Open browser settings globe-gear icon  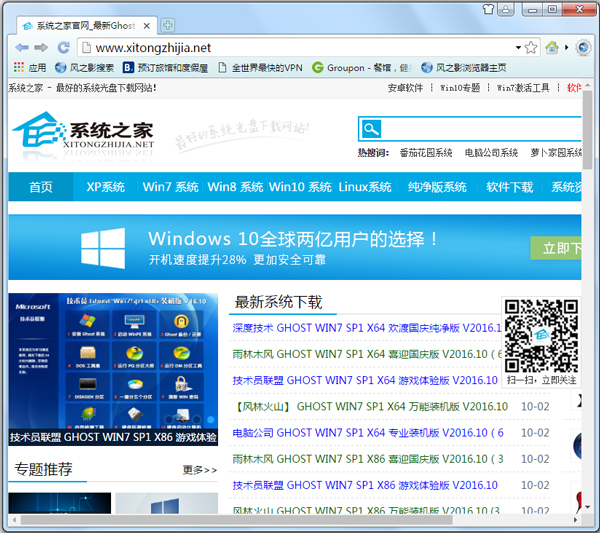point(583,47)
